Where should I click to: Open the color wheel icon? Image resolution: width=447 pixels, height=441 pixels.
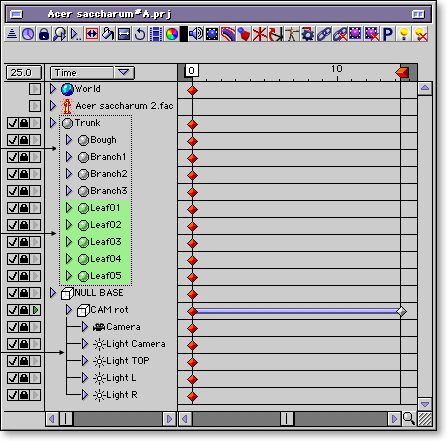(172, 34)
